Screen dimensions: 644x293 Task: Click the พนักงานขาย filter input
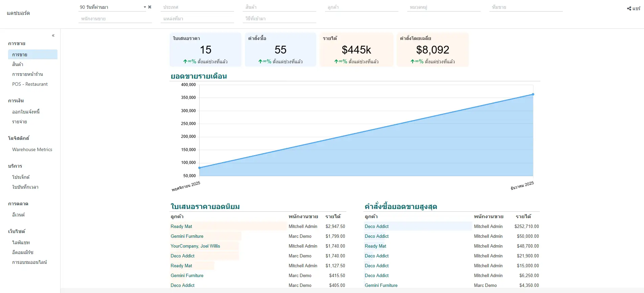tap(115, 19)
